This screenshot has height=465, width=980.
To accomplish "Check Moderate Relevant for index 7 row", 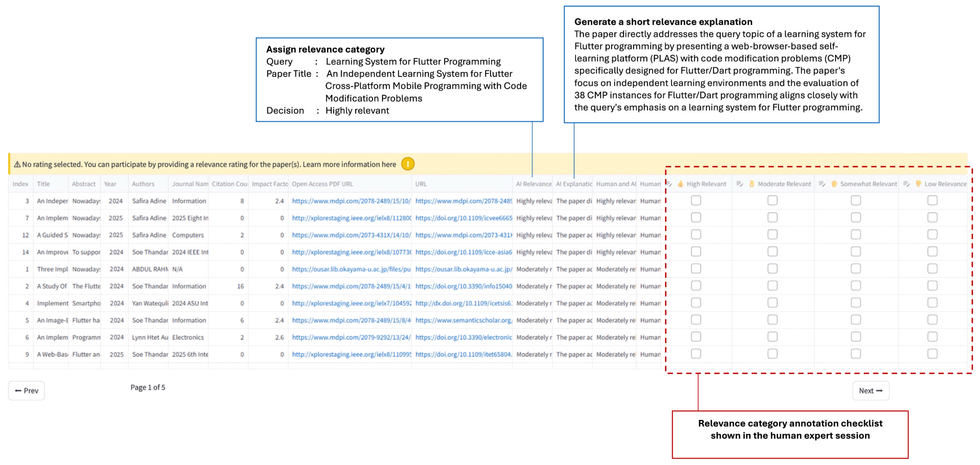I will [x=772, y=218].
